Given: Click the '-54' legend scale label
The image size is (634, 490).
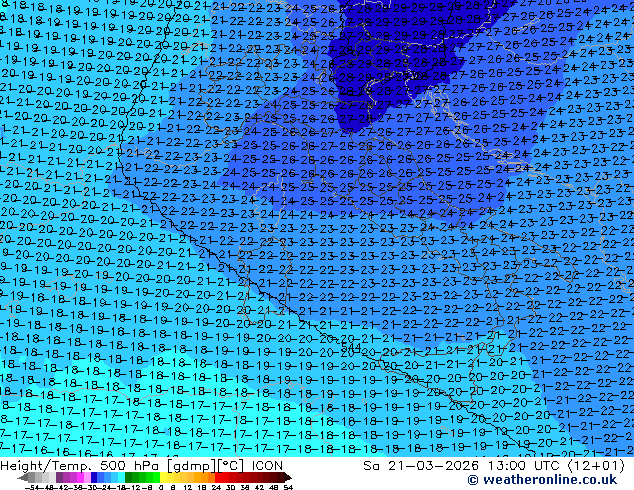Looking at the screenshot, I should click(x=33, y=487).
